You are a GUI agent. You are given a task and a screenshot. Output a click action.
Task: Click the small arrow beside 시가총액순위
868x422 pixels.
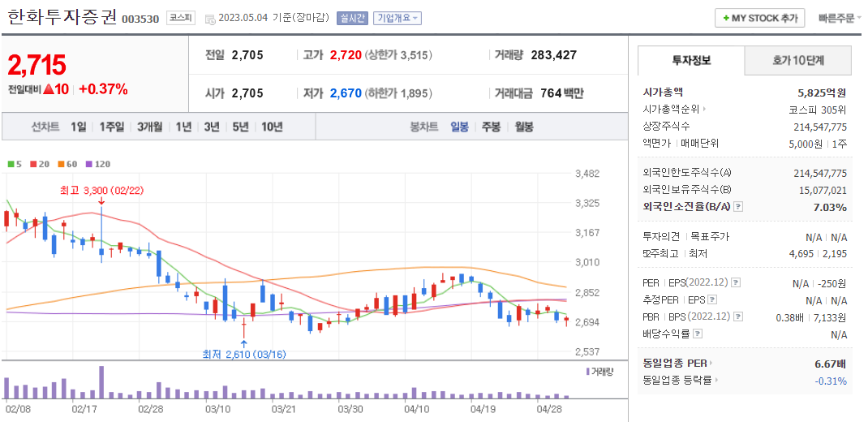pos(705,110)
